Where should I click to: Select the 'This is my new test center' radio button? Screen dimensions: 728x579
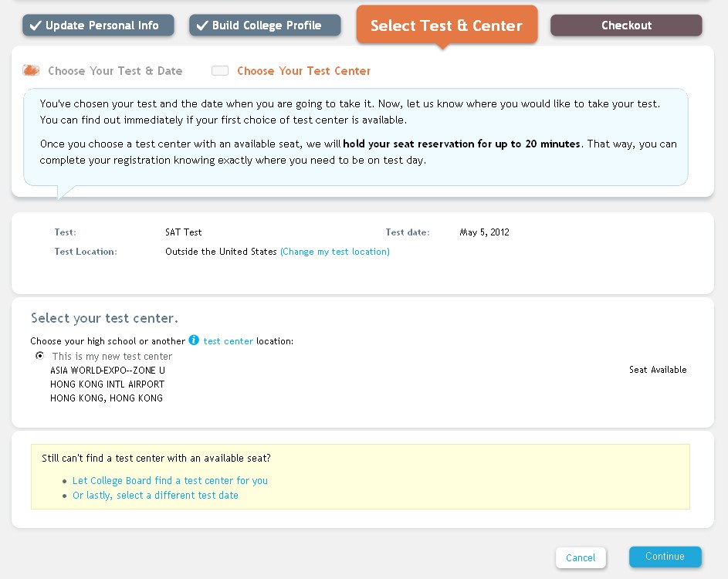(39, 356)
